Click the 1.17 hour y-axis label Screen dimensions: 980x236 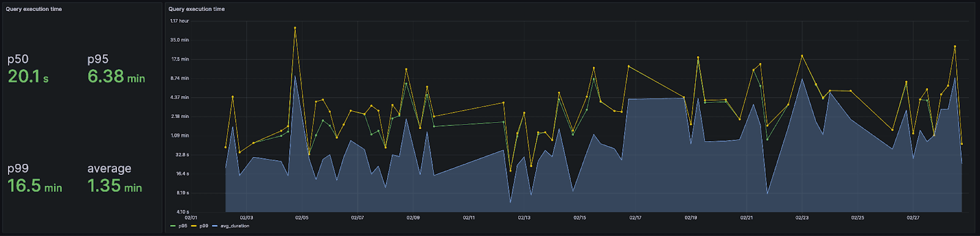[179, 21]
